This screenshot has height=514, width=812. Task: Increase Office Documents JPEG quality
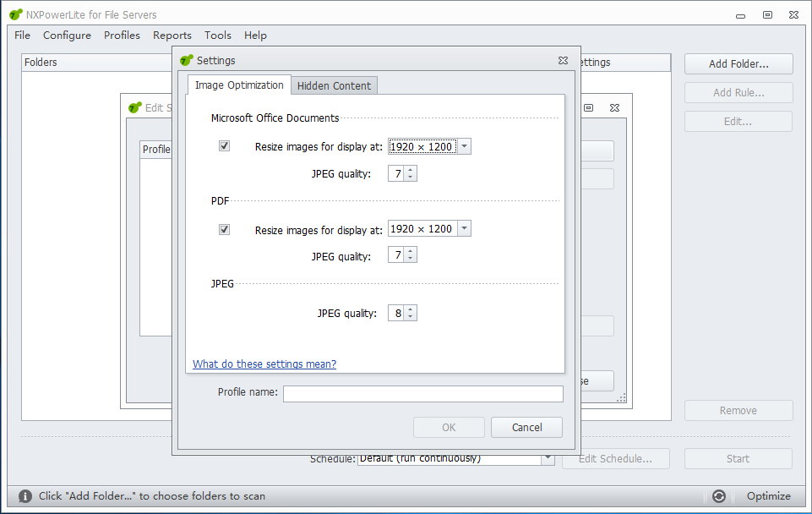(410, 170)
